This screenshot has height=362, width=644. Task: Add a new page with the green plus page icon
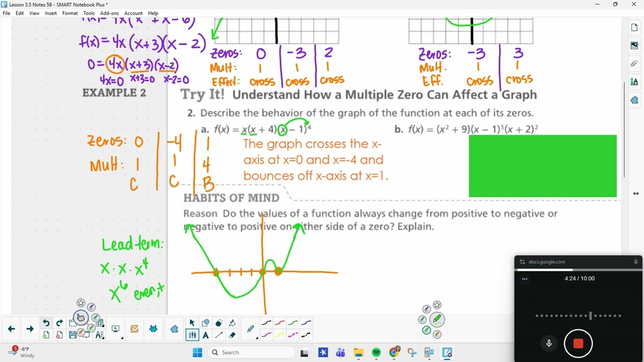(x=46, y=335)
